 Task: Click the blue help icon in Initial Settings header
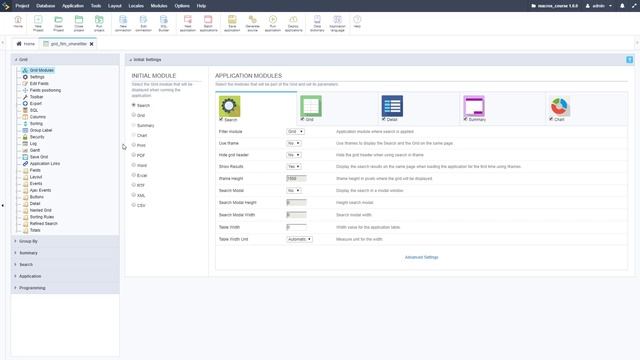629,60
